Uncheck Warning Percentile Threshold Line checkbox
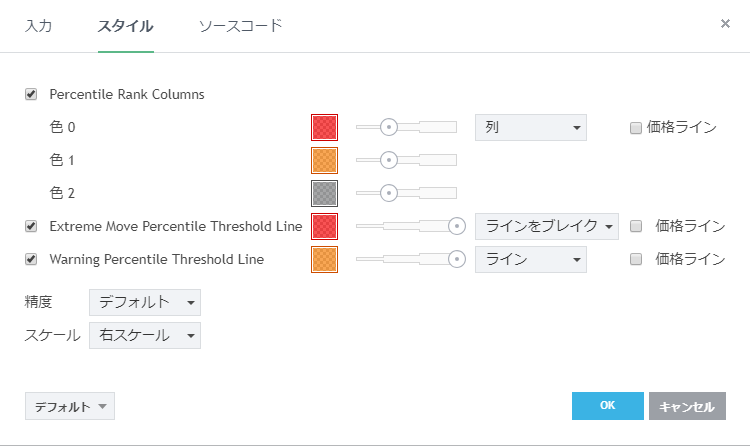This screenshot has width=750, height=446. click(31, 260)
